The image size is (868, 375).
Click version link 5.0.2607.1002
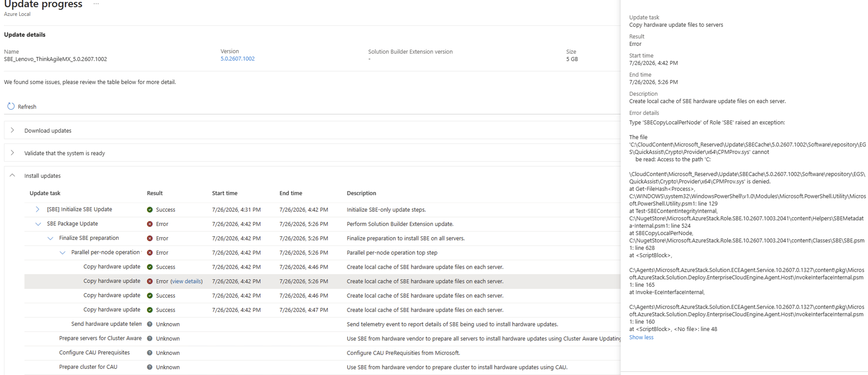(238, 59)
